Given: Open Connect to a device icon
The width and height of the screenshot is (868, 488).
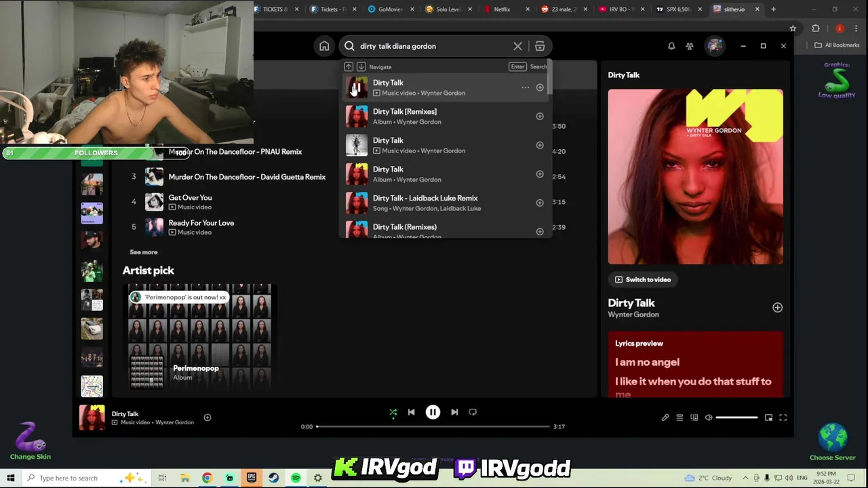Looking at the screenshot, I should coord(694,418).
